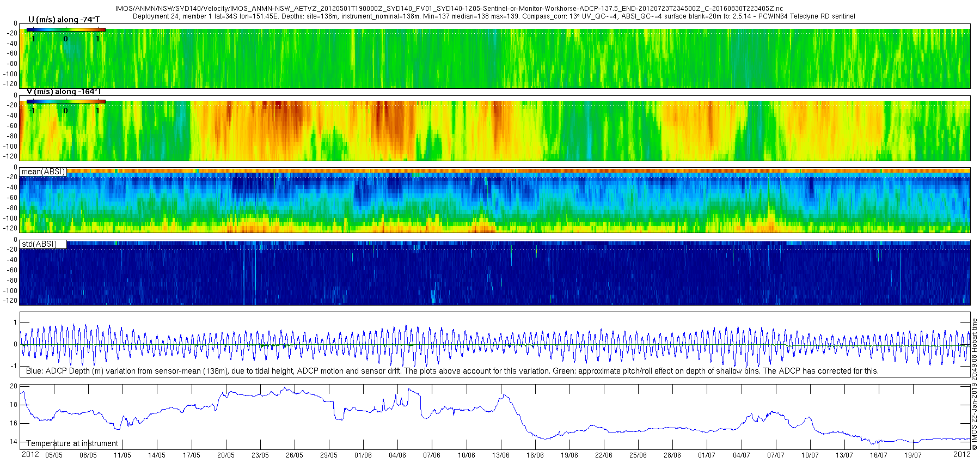This screenshot has width=980, height=463.
Task: Click the 16 tick on temperature axis
Action: click(14, 423)
